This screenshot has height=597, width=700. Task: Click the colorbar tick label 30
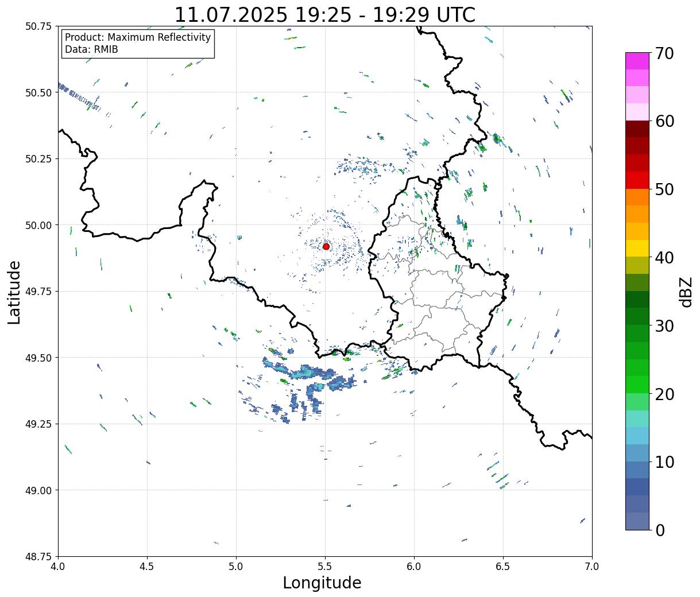(x=664, y=326)
